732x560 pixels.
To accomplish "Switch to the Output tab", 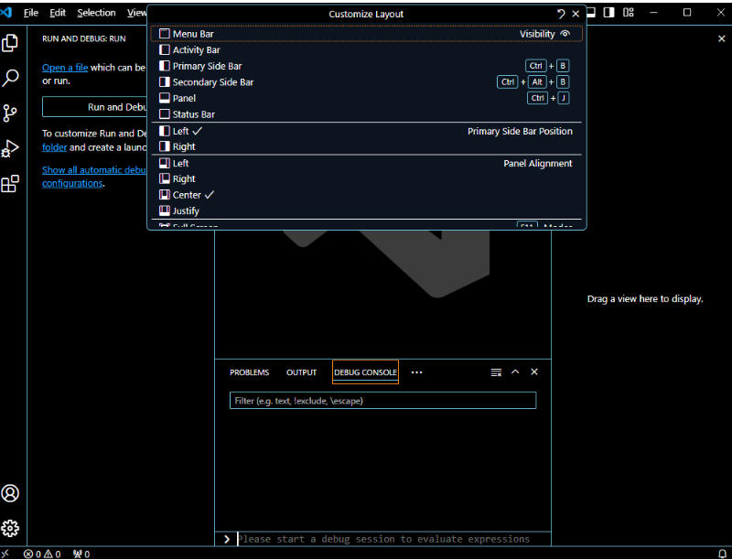I will (x=301, y=372).
